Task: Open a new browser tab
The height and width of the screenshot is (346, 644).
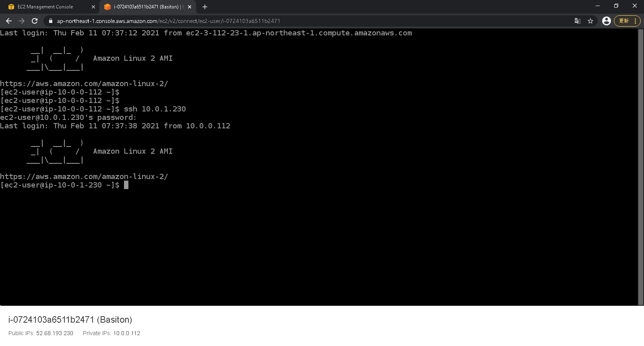Action: 205,7
